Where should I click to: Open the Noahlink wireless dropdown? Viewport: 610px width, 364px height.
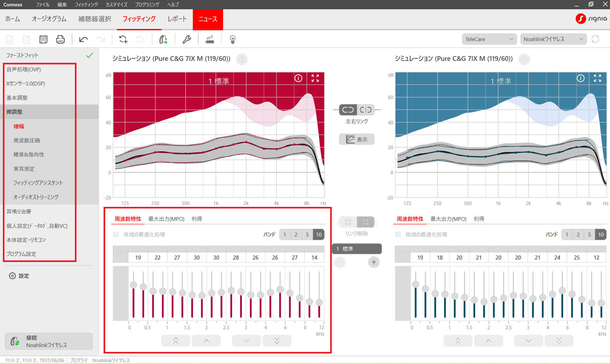[x=553, y=39]
